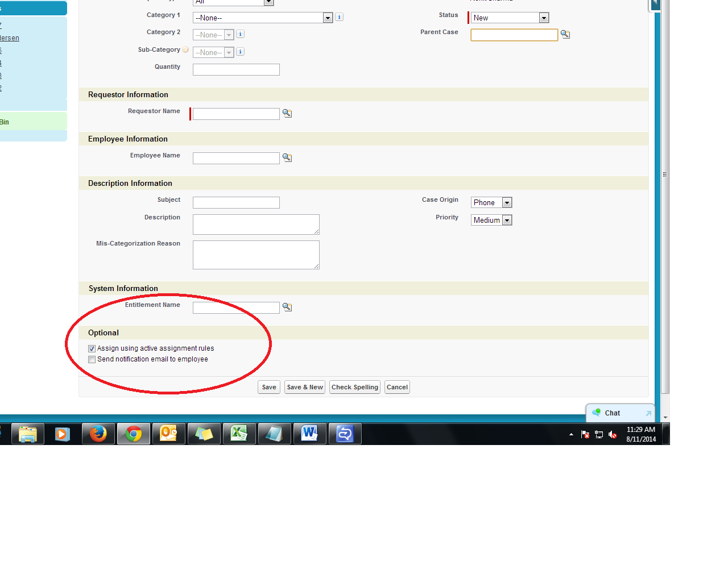Click the volume speaker tray icon

(613, 434)
